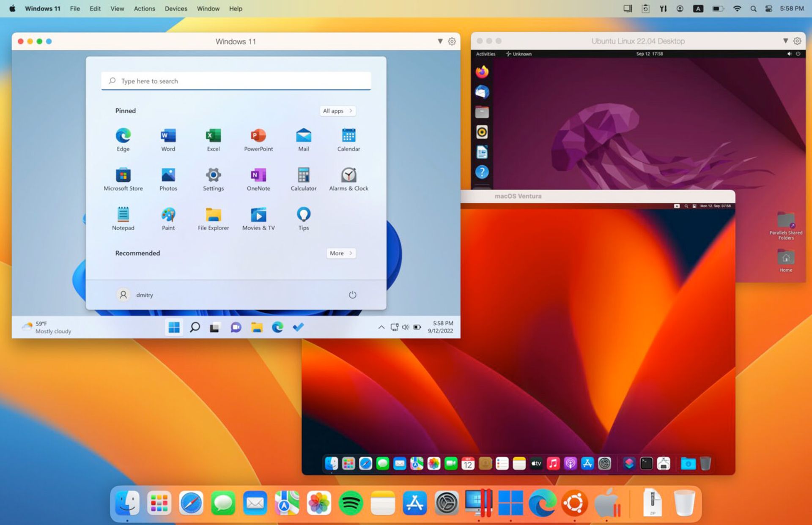Toggle Windows 11 filter icon in title bar
Image resolution: width=812 pixels, height=525 pixels.
439,41
